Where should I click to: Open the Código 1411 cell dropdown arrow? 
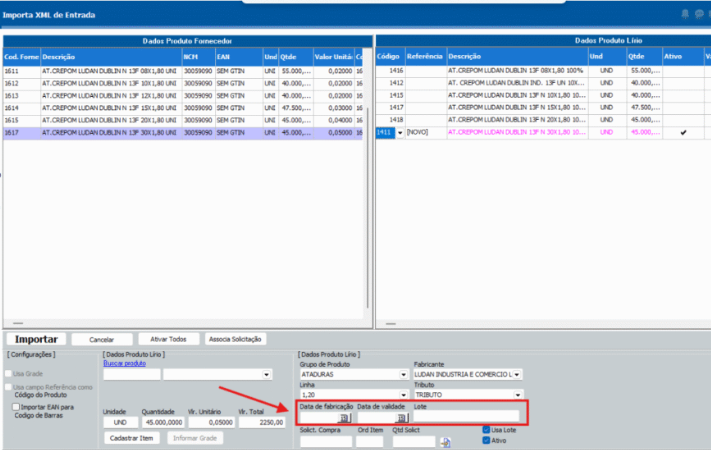(x=400, y=132)
